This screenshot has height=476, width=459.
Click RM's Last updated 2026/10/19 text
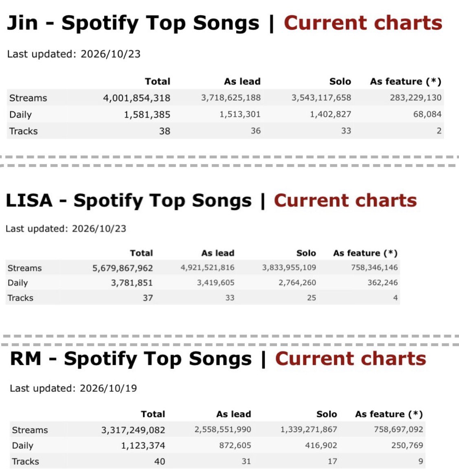tap(73, 388)
